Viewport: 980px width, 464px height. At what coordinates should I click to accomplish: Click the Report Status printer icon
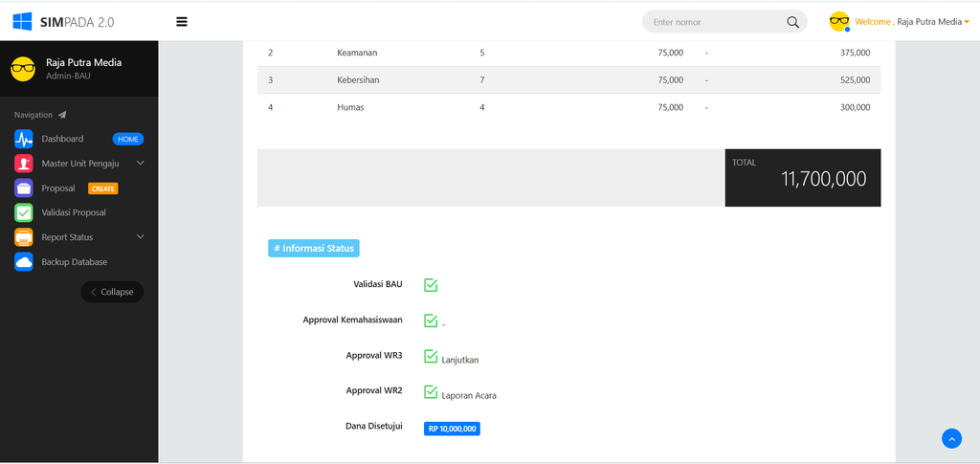tap(24, 237)
